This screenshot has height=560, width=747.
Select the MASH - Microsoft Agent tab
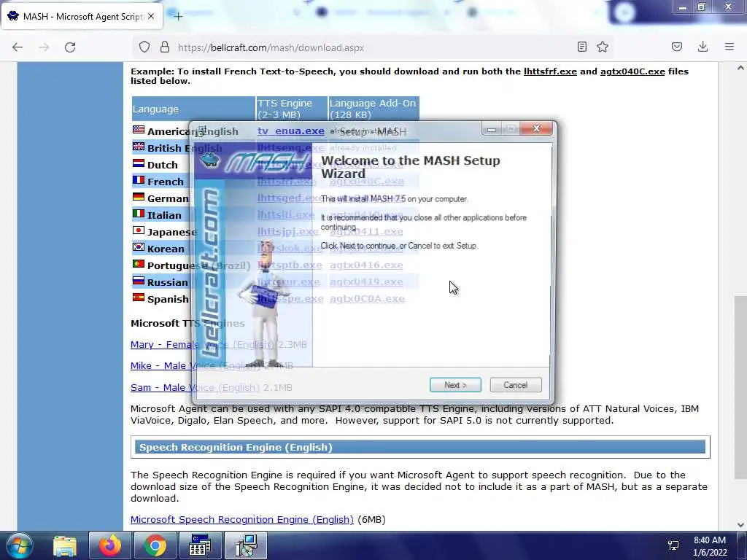click(x=82, y=16)
